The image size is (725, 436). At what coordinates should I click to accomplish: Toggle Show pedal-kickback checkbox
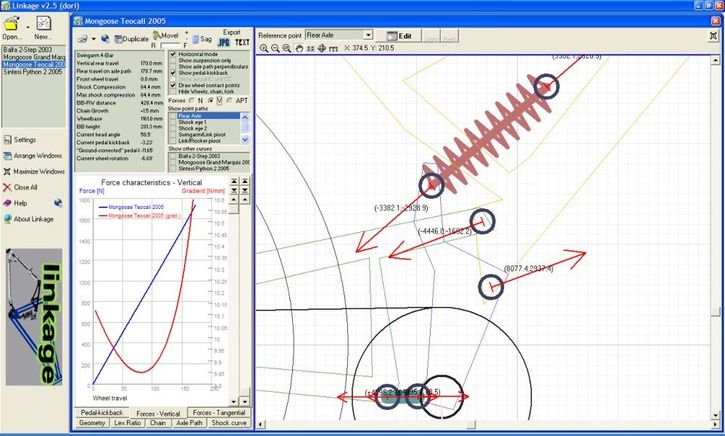click(173, 73)
